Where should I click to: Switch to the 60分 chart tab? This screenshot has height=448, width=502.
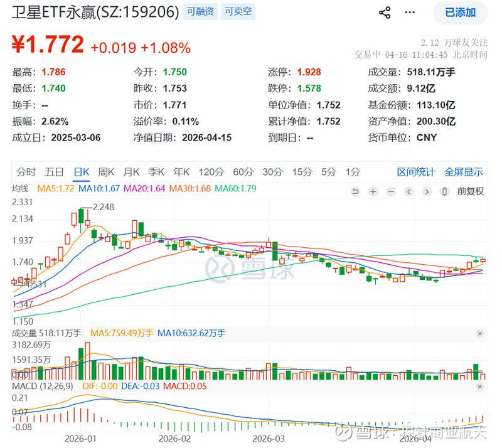point(243,172)
